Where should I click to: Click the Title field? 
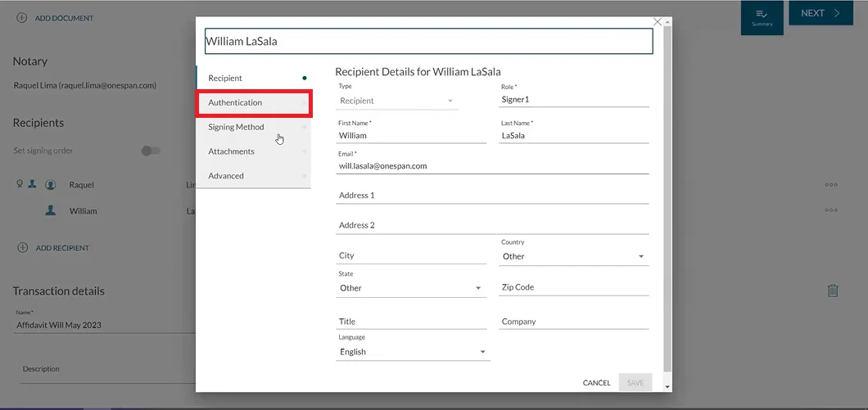pos(411,322)
